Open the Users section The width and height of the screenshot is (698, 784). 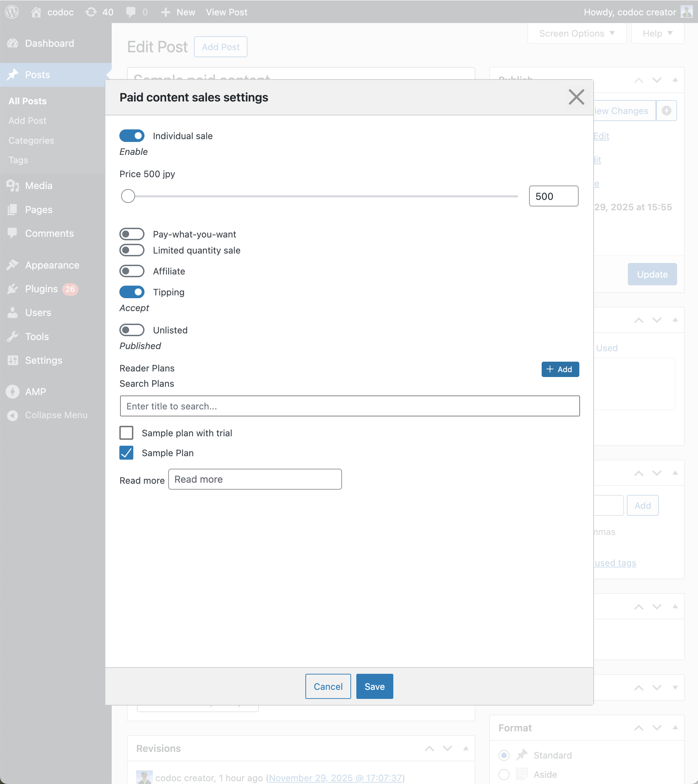tap(38, 312)
